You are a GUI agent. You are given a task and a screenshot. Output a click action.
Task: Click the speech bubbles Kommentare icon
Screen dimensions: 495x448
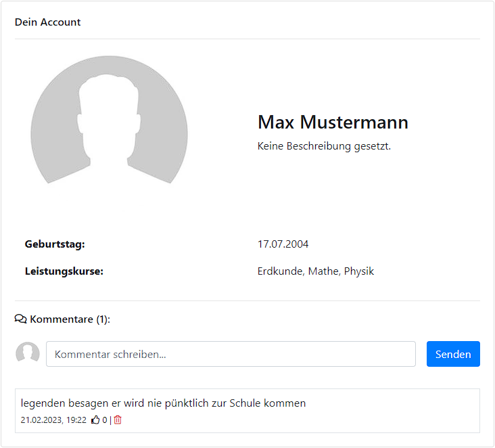(21, 319)
